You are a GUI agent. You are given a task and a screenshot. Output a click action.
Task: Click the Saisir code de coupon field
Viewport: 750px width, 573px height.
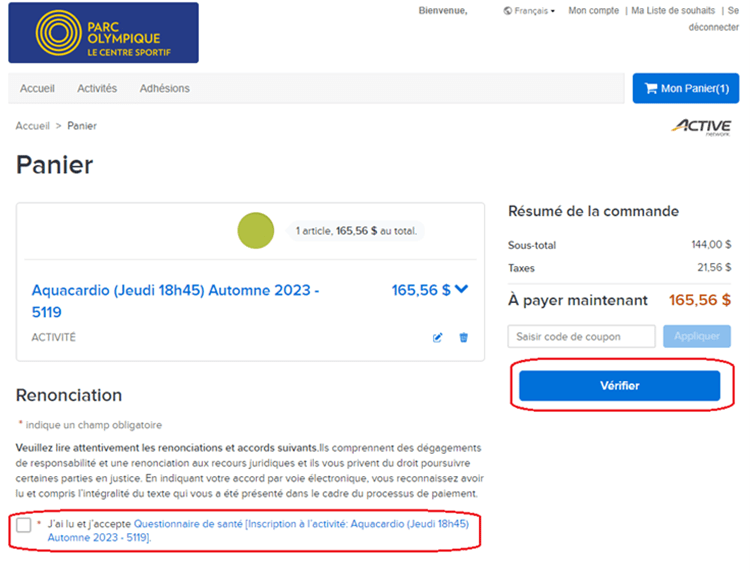pos(581,336)
